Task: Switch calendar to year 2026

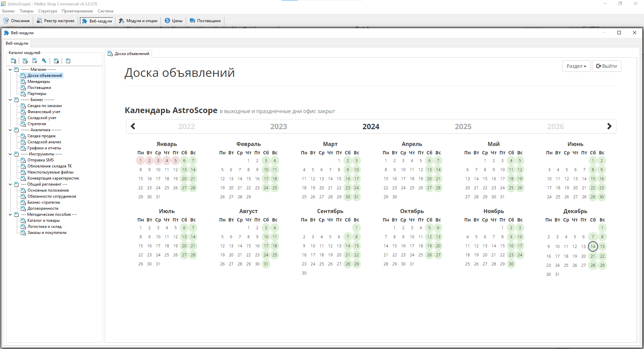Action: click(x=555, y=127)
